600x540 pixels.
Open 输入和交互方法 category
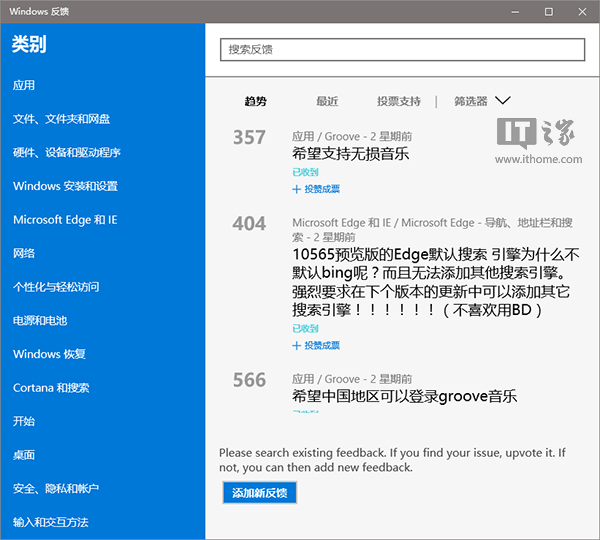pos(51,522)
